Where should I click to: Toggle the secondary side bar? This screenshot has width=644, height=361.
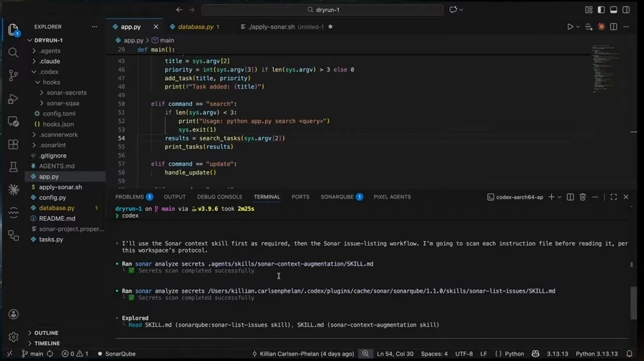pyautogui.click(x=626, y=9)
